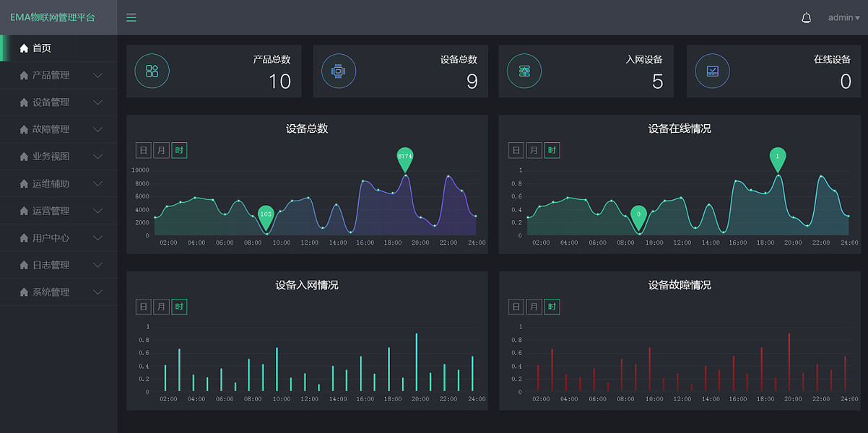Viewport: 868px width, 433px height.
Task: Switch 设备在线情况 chart to 日 view
Action: click(516, 150)
